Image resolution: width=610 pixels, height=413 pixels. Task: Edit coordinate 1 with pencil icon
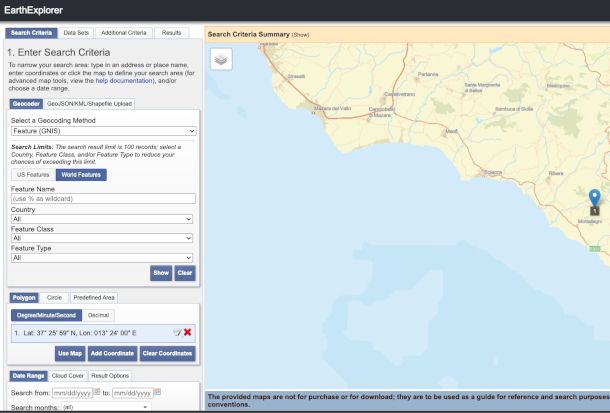point(177,332)
